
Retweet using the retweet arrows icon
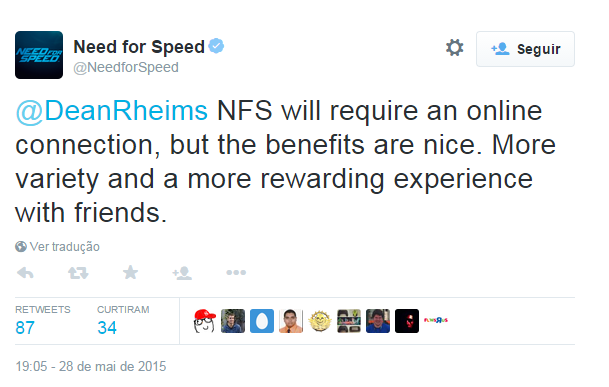pyautogui.click(x=78, y=273)
